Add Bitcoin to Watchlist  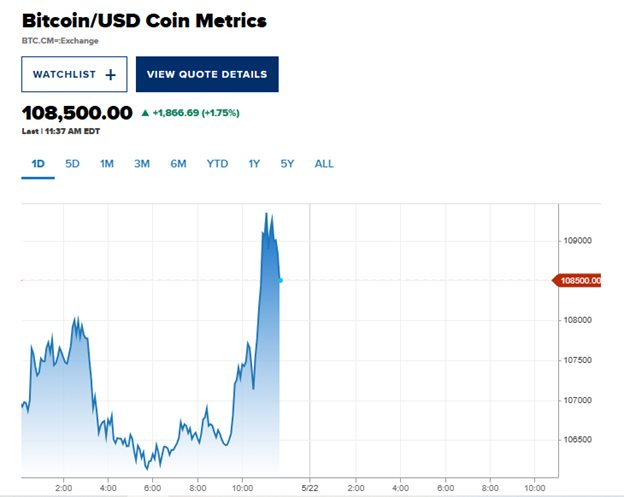[74, 74]
